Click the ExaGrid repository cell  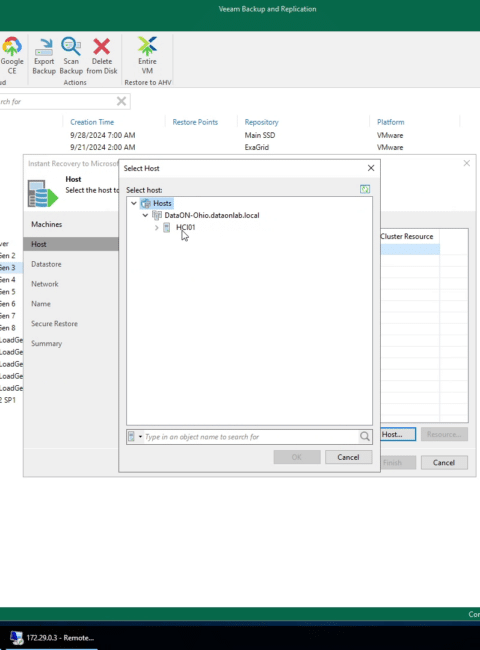coord(257,147)
